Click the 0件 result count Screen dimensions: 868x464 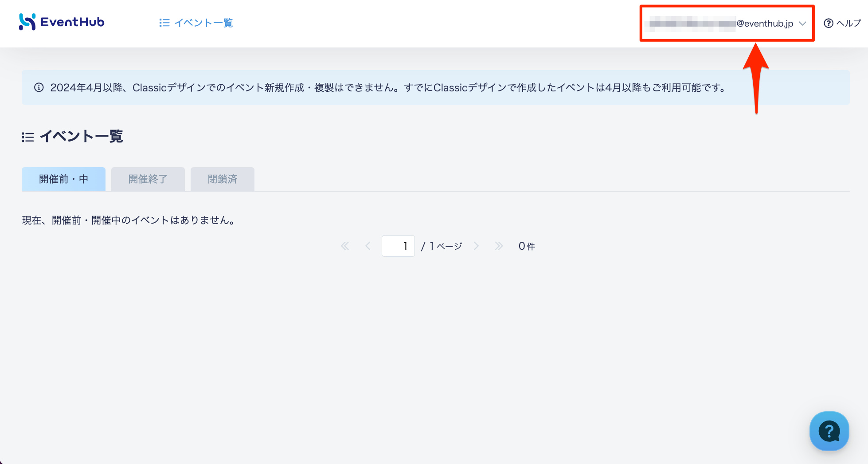point(527,246)
